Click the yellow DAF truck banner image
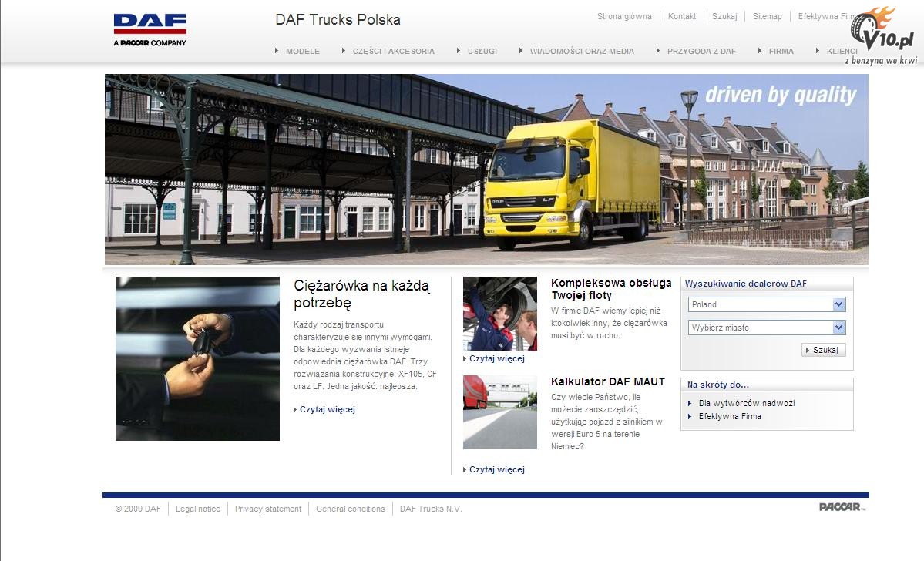Image resolution: width=924 pixels, height=561 pixels. [x=486, y=170]
